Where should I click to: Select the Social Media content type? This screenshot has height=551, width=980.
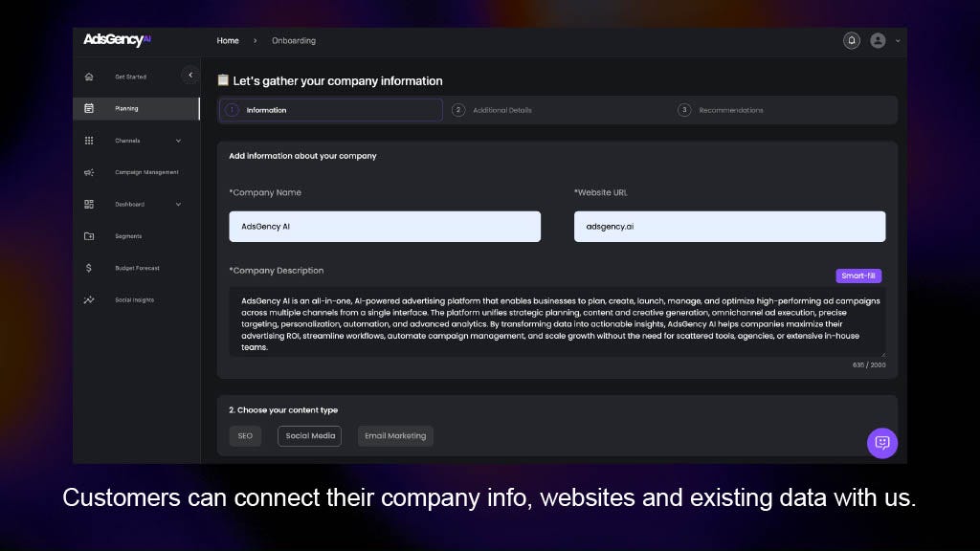click(x=309, y=436)
